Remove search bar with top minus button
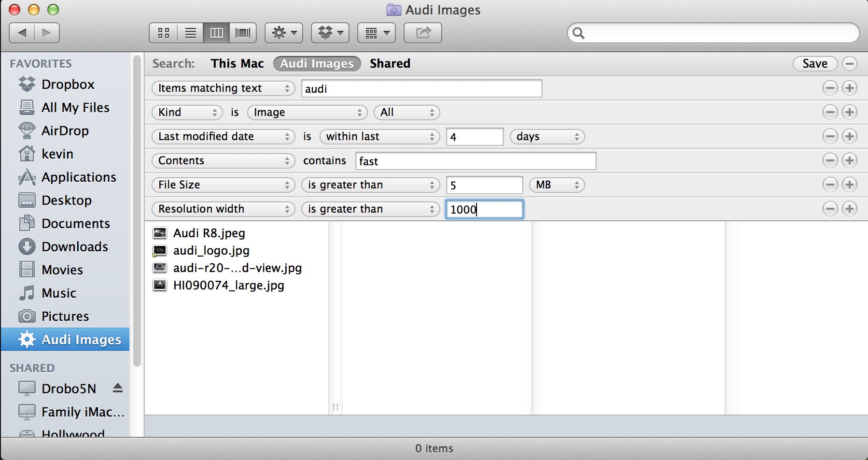 pyautogui.click(x=850, y=64)
